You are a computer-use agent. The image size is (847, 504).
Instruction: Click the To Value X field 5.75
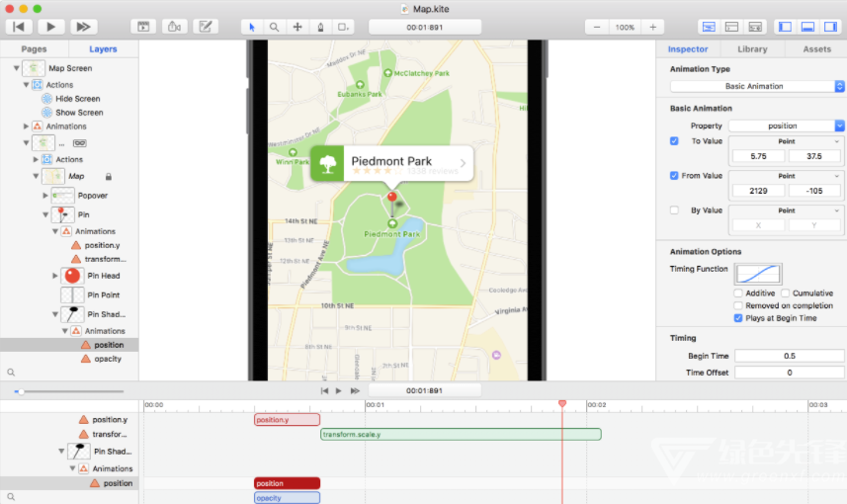(758, 156)
